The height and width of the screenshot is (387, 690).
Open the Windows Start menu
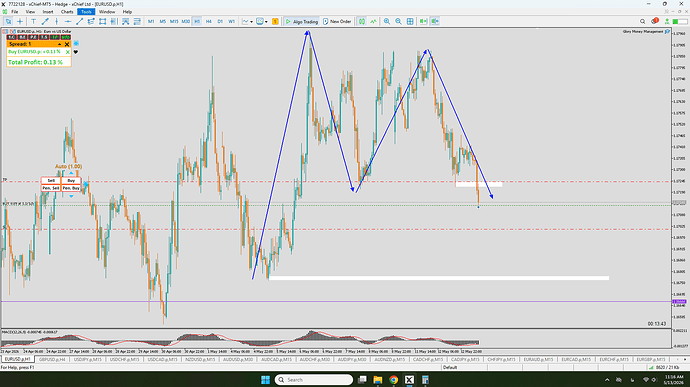pyautogui.click(x=265, y=380)
